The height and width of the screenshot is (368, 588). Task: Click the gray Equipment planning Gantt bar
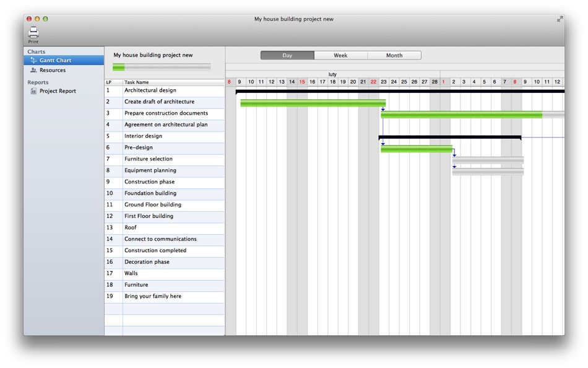tap(488, 172)
